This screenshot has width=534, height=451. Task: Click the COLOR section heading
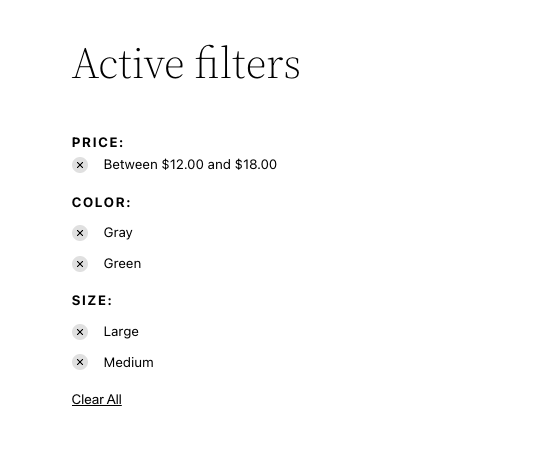coord(101,202)
